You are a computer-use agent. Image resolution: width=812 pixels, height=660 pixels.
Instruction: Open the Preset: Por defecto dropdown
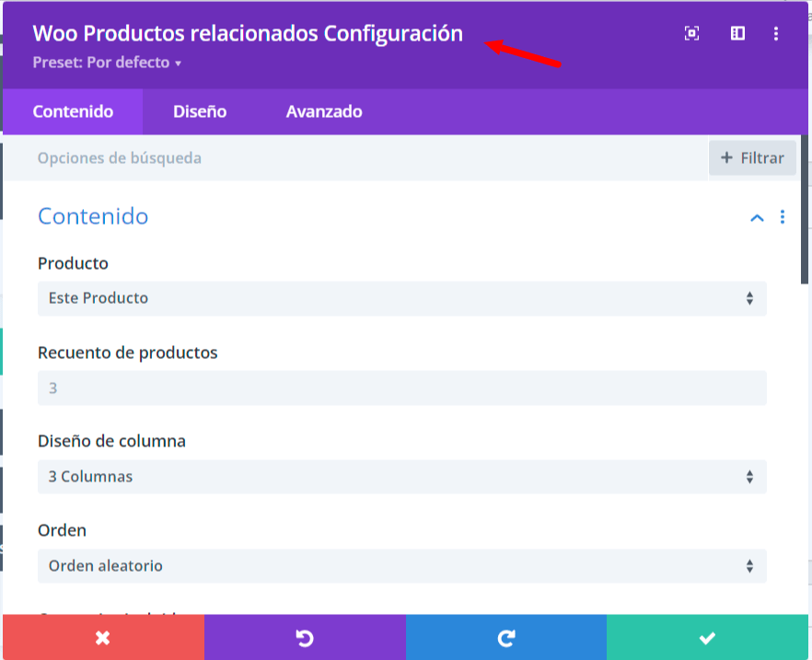107,63
